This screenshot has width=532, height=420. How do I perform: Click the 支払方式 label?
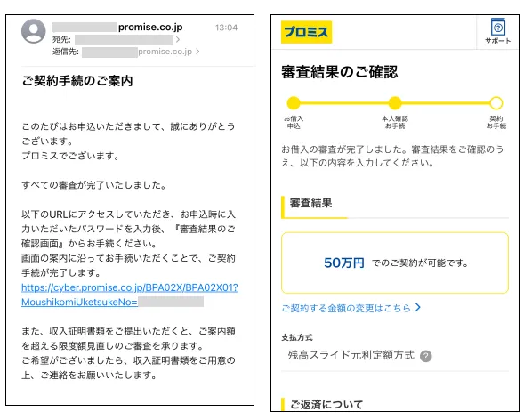297,337
